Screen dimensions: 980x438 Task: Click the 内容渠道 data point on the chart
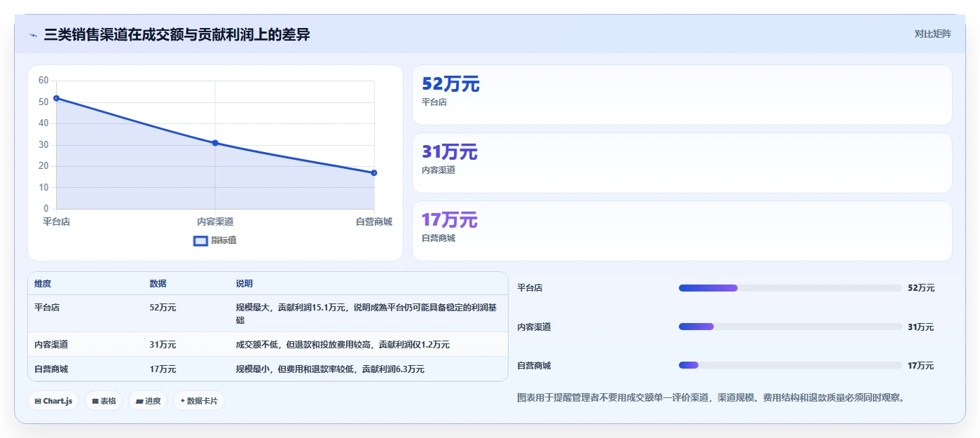point(215,143)
